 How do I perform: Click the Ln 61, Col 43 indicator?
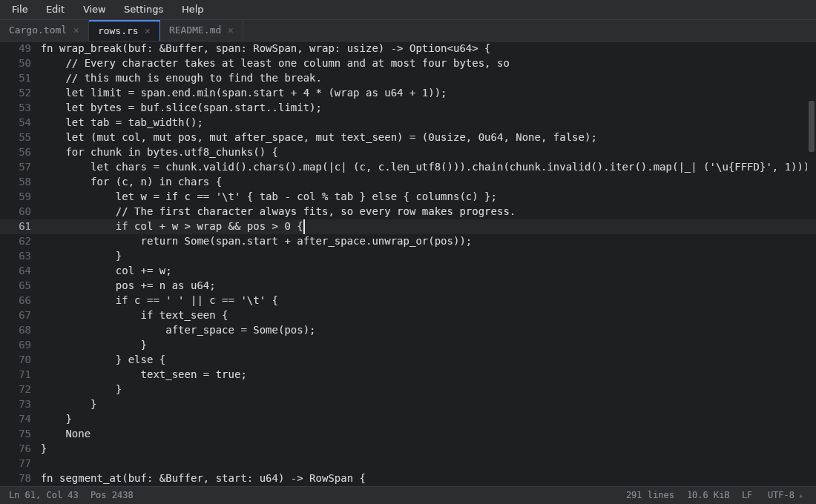(43, 495)
